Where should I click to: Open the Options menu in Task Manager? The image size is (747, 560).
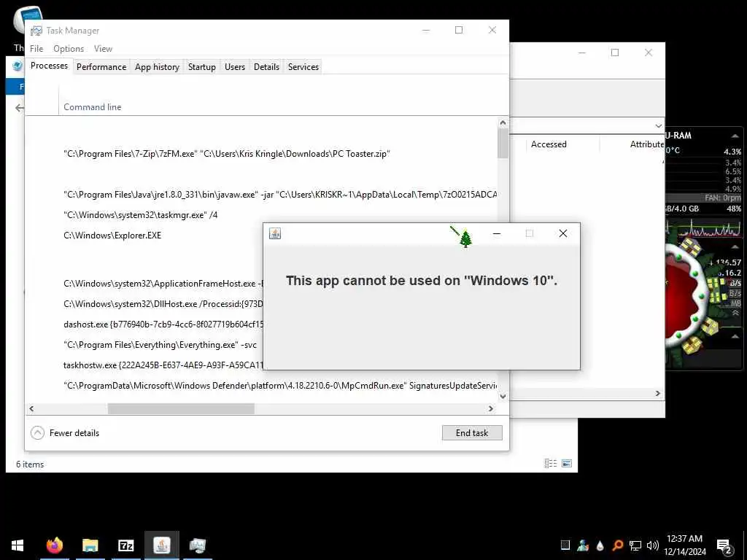(69, 49)
